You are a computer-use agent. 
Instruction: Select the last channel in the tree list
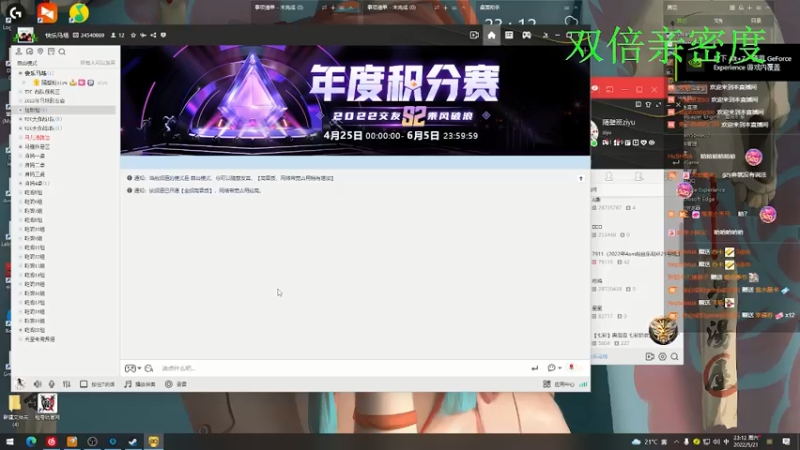pos(40,339)
